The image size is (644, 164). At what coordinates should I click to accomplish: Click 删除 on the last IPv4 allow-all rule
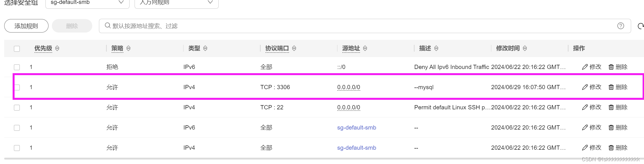tap(618, 147)
